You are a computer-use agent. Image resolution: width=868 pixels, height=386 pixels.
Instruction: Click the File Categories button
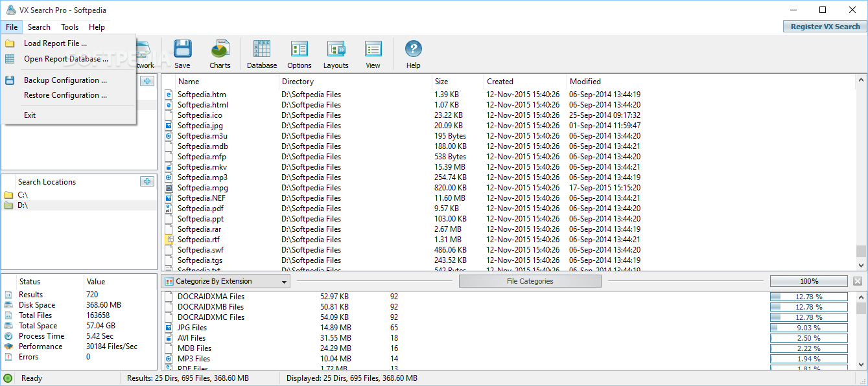tap(530, 281)
